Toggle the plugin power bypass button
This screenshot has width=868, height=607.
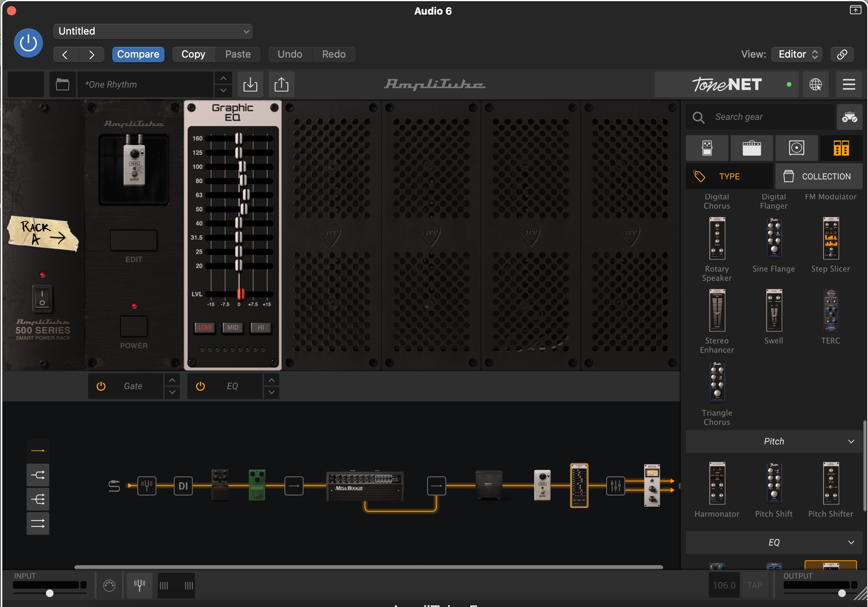(x=28, y=43)
